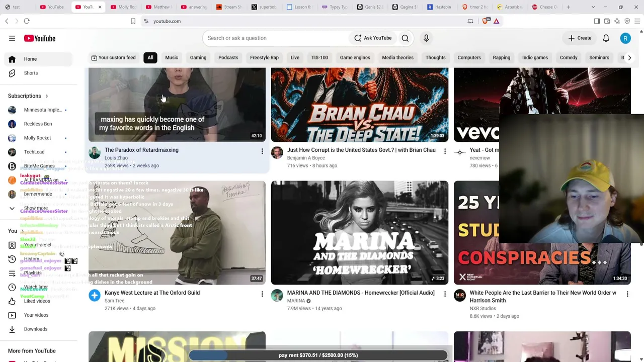Click the YouTube logo
Viewport: 644px width, 362px height.
[x=39, y=38]
